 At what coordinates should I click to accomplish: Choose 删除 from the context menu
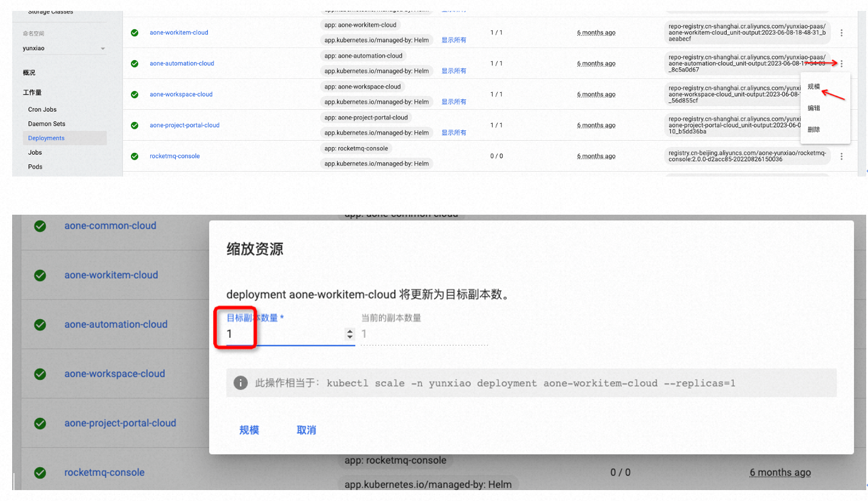click(x=813, y=130)
